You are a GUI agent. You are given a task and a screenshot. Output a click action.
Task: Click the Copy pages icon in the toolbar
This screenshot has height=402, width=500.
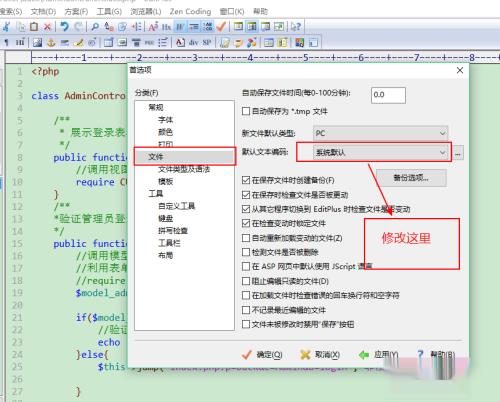click(21, 26)
